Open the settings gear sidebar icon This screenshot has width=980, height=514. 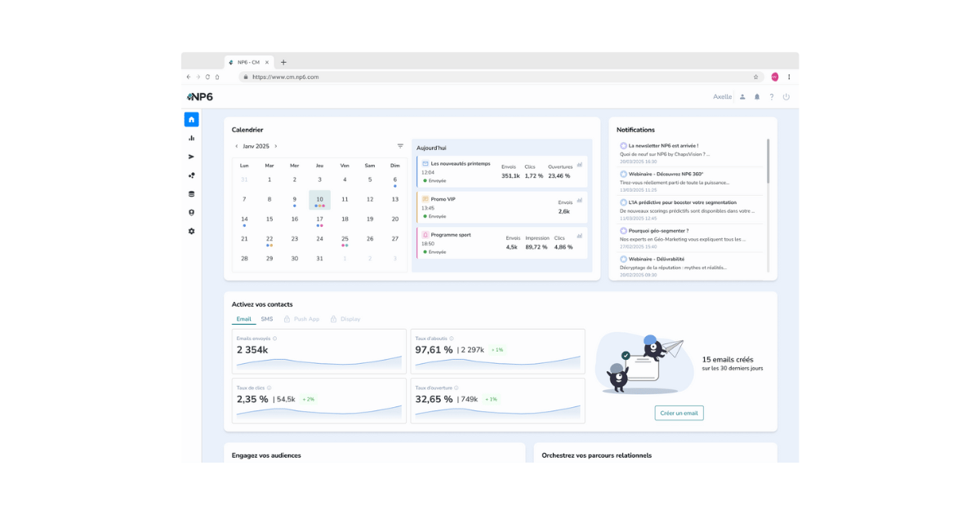click(191, 231)
